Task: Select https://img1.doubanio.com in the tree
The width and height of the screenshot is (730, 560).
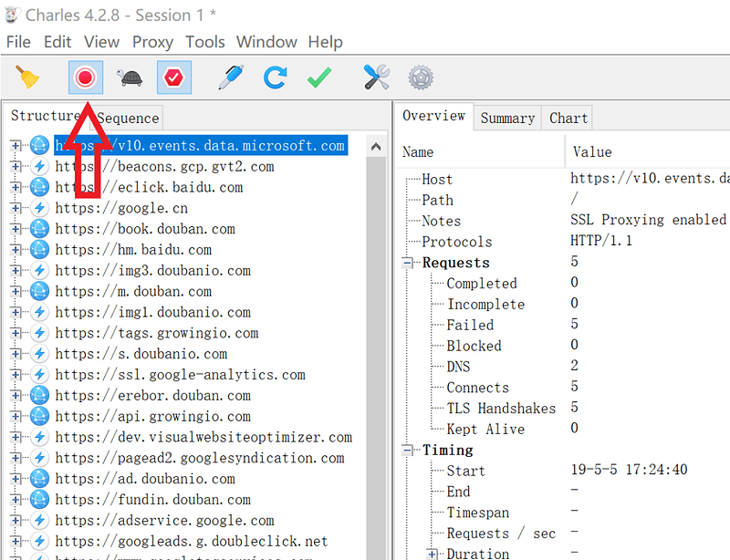Action: 152,312
